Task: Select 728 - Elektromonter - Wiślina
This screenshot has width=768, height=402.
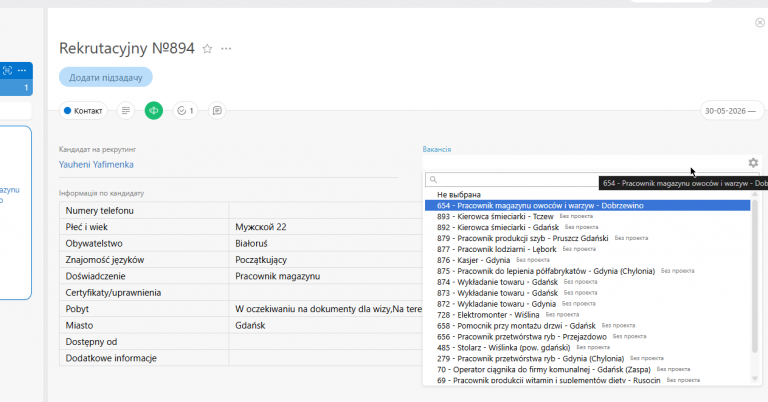Action: 588,315
